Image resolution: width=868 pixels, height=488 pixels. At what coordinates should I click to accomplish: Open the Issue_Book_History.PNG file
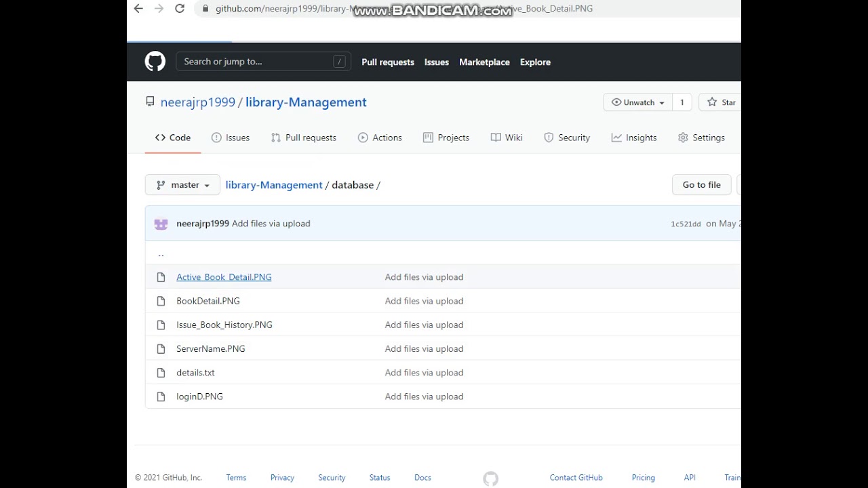(x=224, y=325)
